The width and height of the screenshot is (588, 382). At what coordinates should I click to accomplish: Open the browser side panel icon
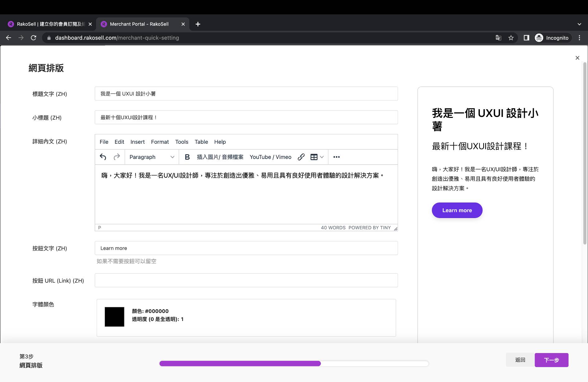(526, 38)
